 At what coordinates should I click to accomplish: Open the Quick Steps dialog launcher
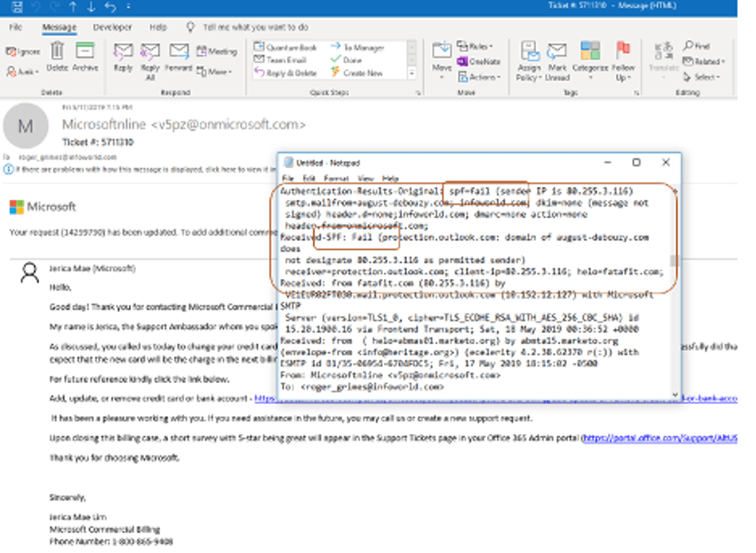click(419, 92)
